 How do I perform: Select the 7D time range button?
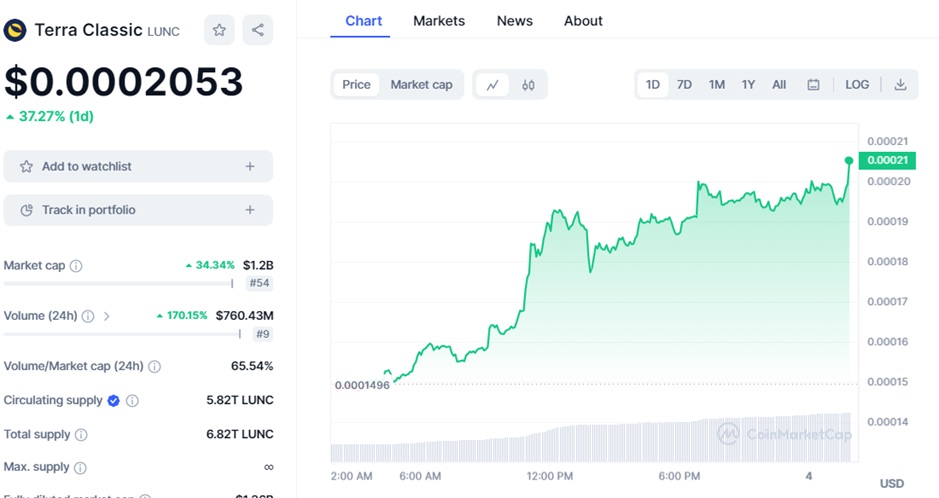(684, 85)
